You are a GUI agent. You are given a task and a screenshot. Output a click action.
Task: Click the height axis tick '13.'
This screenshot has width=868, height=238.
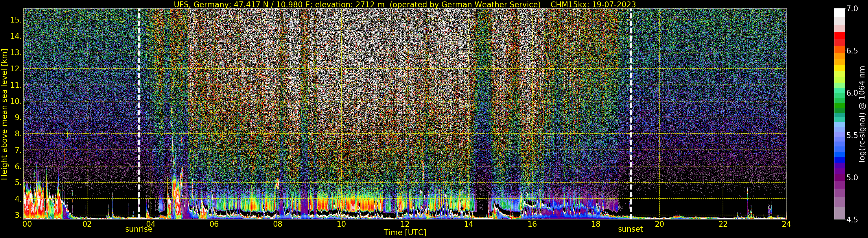[x=16, y=53]
